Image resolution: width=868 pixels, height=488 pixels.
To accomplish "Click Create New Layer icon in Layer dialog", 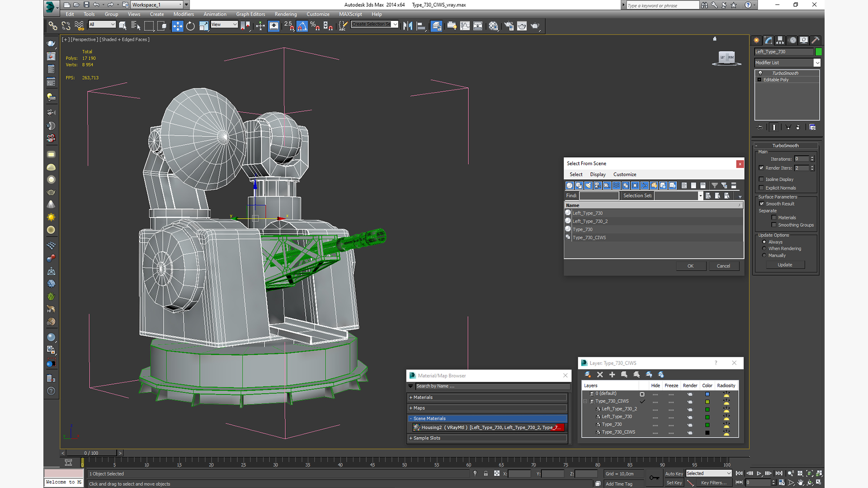I will (x=588, y=375).
